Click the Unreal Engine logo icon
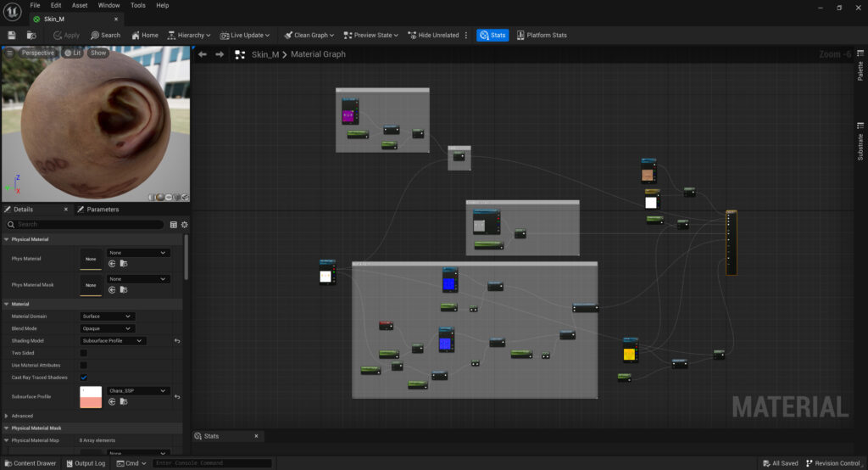 (12, 11)
